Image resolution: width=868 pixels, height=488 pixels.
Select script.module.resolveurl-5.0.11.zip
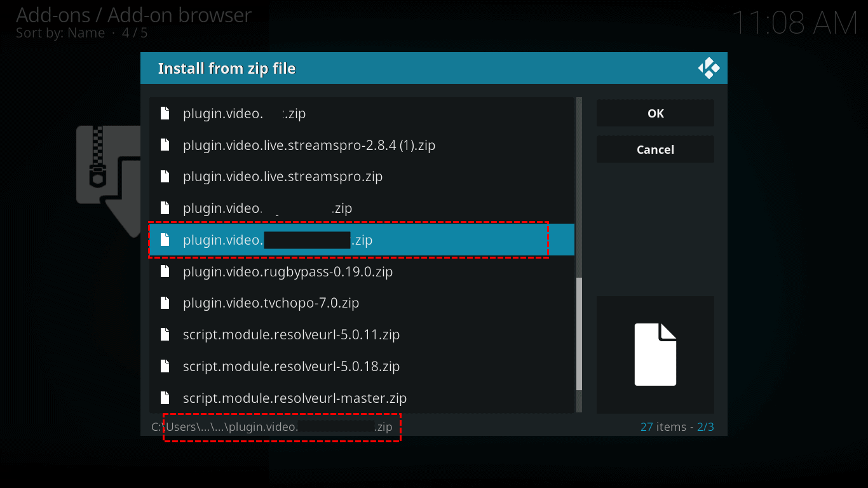pyautogui.click(x=291, y=335)
